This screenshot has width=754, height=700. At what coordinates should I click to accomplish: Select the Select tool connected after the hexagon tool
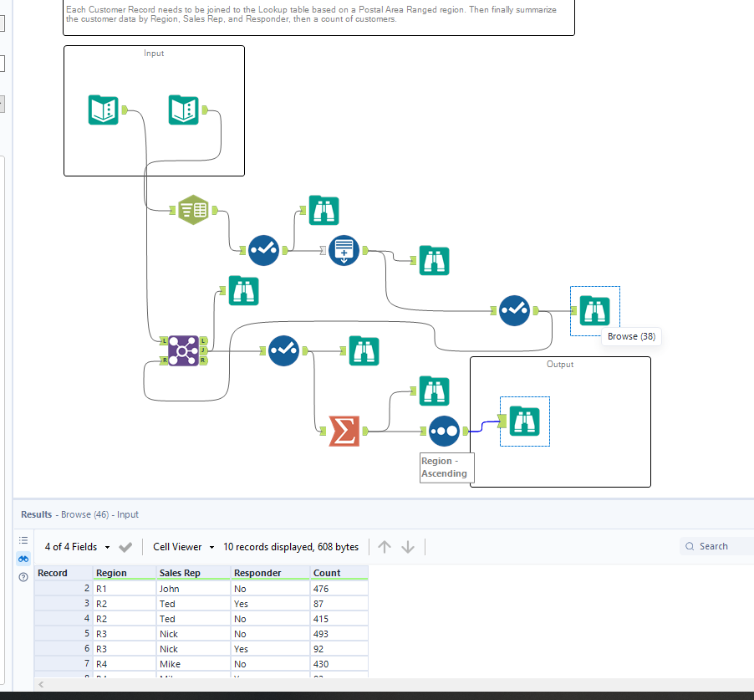(263, 250)
